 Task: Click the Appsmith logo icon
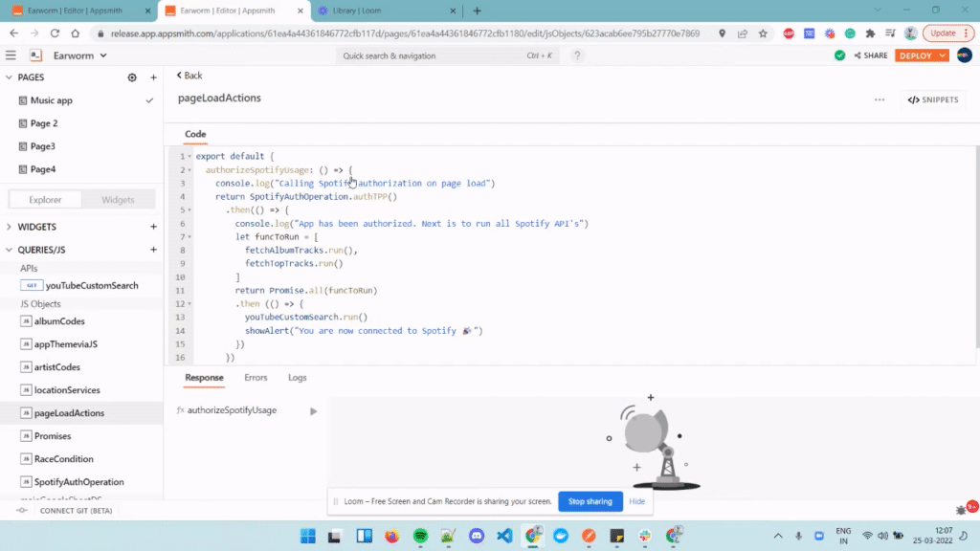click(35, 55)
